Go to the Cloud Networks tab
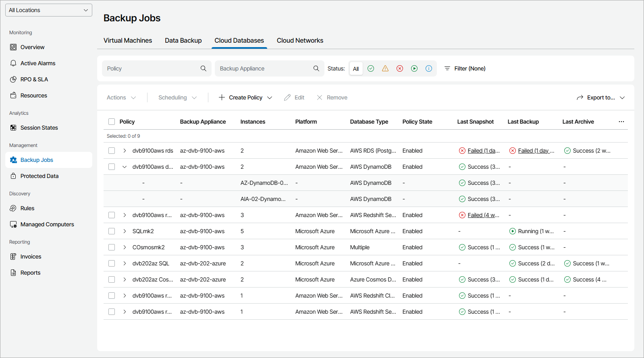The image size is (644, 358). 300,41
